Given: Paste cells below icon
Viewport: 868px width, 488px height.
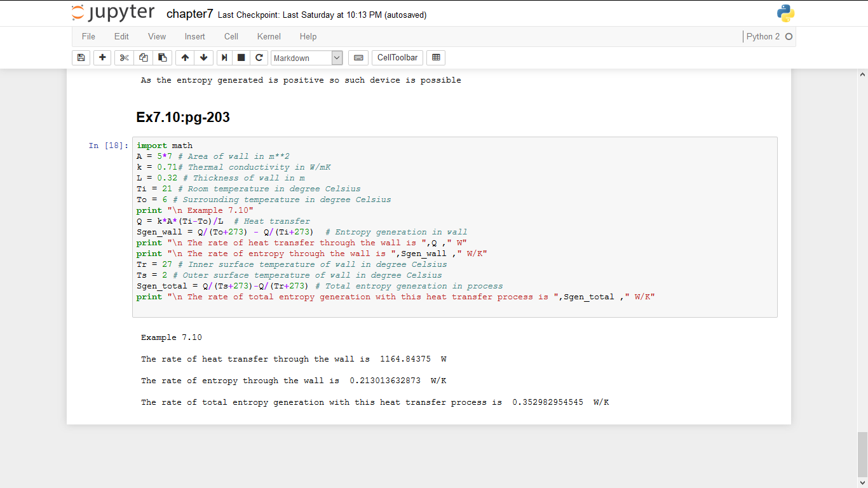Looking at the screenshot, I should pos(162,58).
